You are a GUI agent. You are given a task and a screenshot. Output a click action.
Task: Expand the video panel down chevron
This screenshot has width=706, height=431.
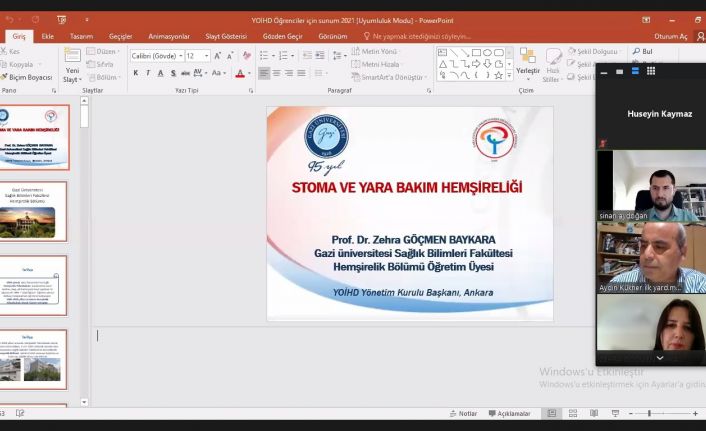point(659,358)
